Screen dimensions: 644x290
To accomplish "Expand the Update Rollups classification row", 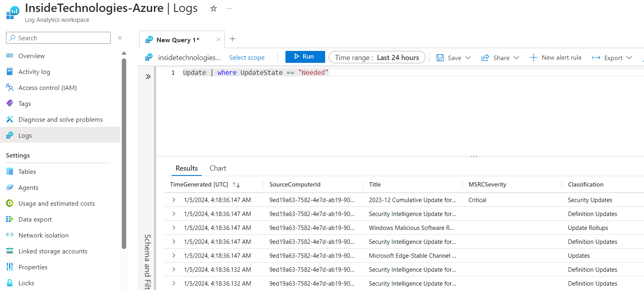I will click(174, 228).
